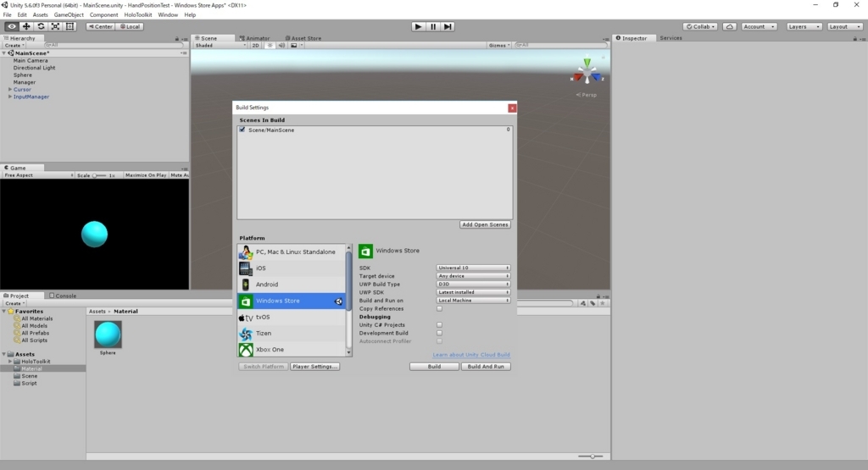Screen dimensions: 868x470
Task: Toggle Local handle rotation
Action: 130,26
